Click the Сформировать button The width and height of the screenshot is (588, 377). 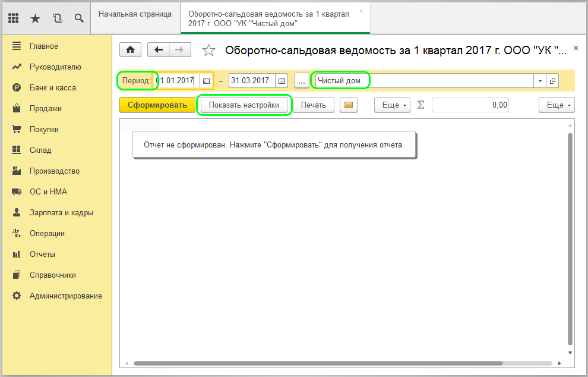point(157,105)
